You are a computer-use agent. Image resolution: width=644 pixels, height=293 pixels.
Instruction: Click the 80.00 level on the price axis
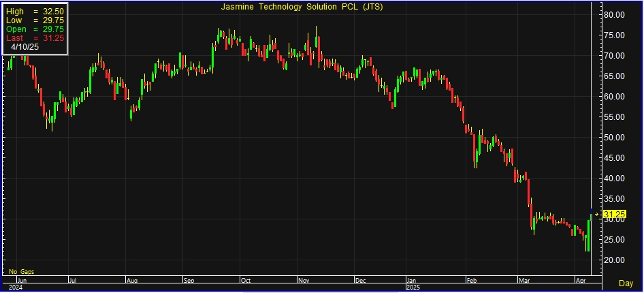pos(615,15)
